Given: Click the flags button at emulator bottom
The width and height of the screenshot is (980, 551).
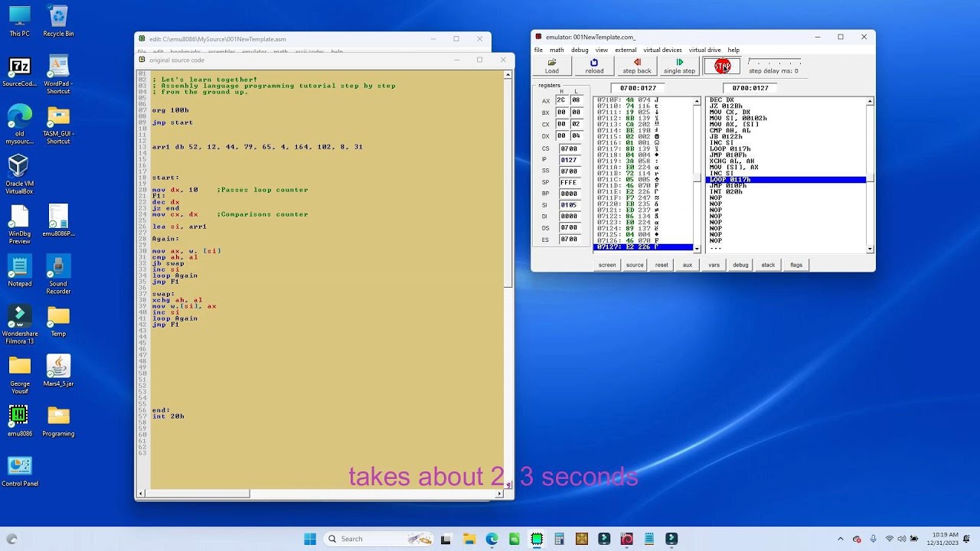Looking at the screenshot, I should click(796, 265).
